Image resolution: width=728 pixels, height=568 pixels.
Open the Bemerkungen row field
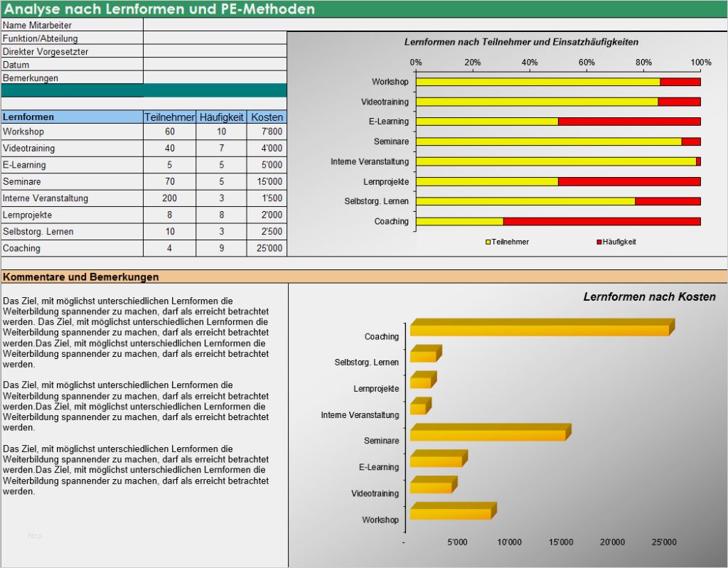click(x=213, y=77)
